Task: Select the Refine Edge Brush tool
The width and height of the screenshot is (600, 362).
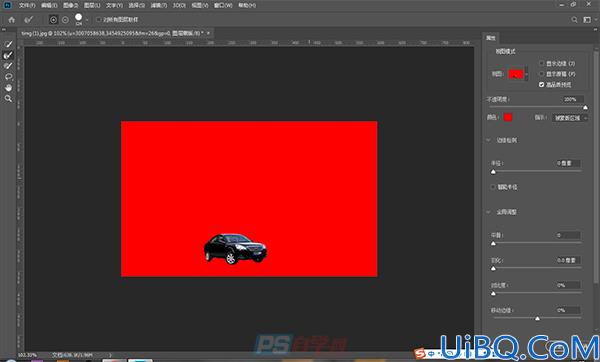Action: pyautogui.click(x=8, y=55)
